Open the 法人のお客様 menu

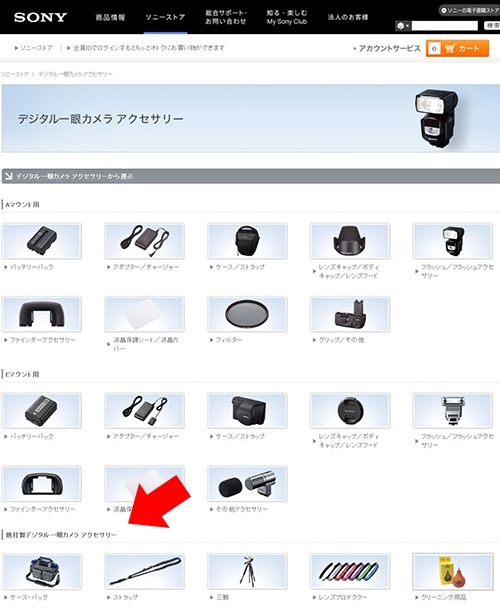pos(348,17)
